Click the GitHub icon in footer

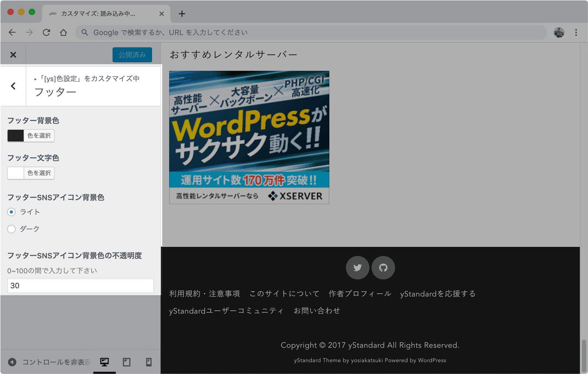coord(383,268)
